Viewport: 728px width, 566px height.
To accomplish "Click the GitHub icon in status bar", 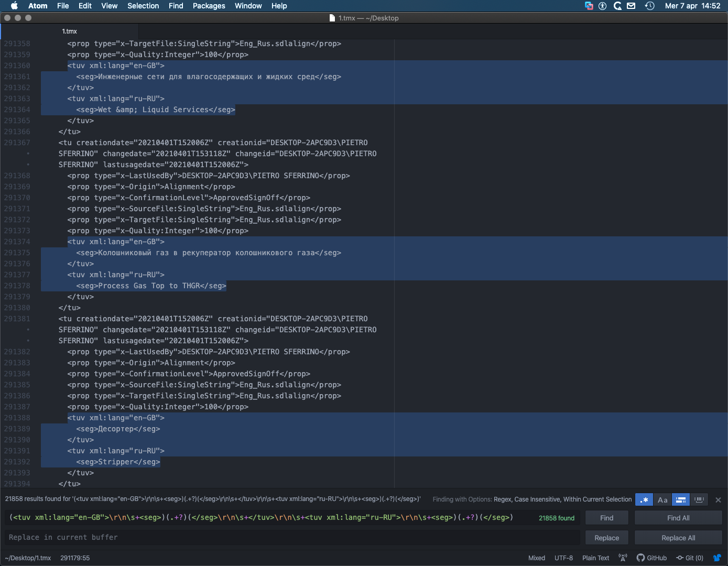I will 651,558.
